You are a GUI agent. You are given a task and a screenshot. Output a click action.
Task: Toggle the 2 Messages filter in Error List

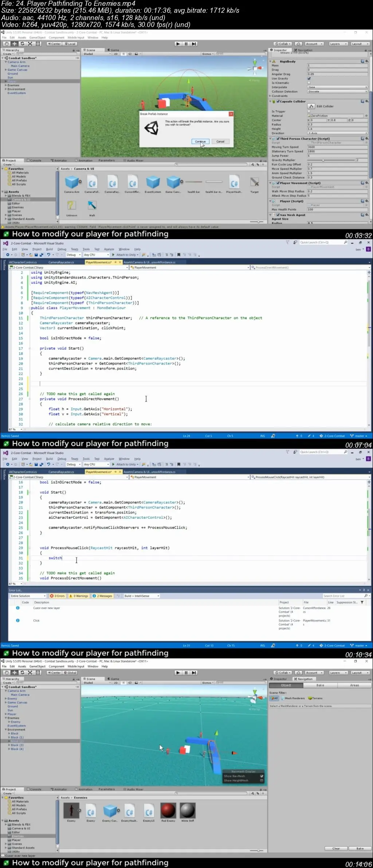point(102,596)
